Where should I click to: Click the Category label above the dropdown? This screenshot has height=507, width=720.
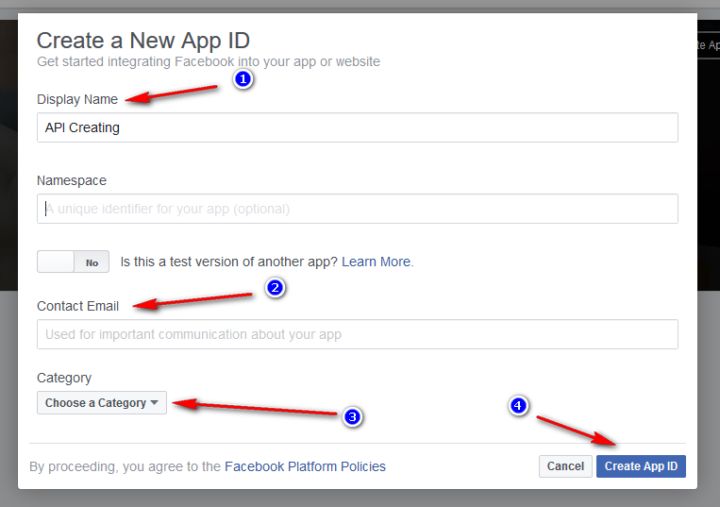[x=64, y=378]
